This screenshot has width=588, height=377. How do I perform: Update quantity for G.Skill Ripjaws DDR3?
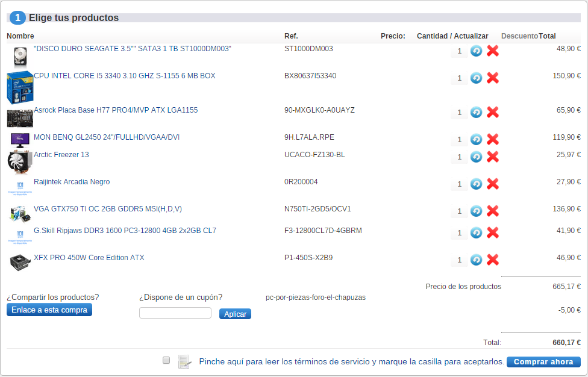point(477,232)
